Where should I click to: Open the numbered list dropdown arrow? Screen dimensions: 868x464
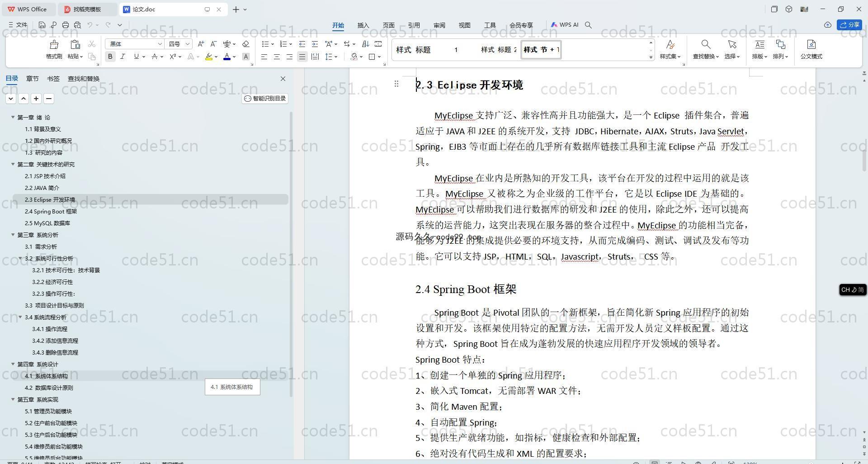(x=290, y=44)
